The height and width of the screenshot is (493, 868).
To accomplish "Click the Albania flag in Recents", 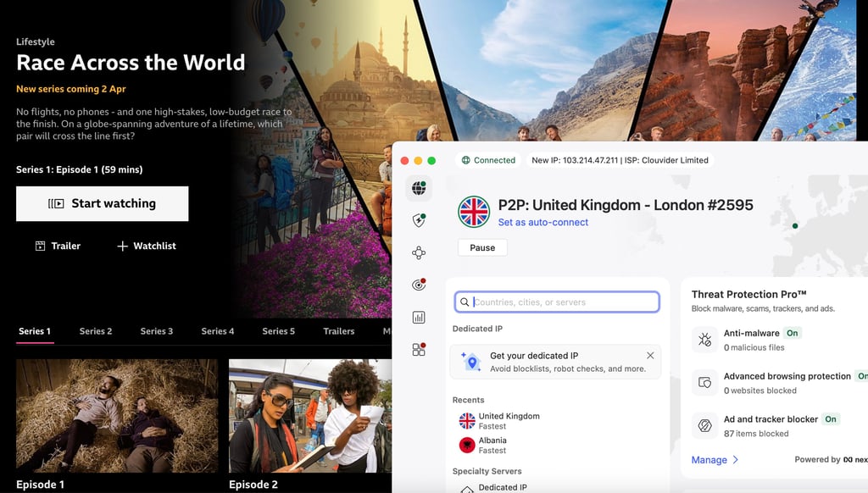I will [467, 446].
